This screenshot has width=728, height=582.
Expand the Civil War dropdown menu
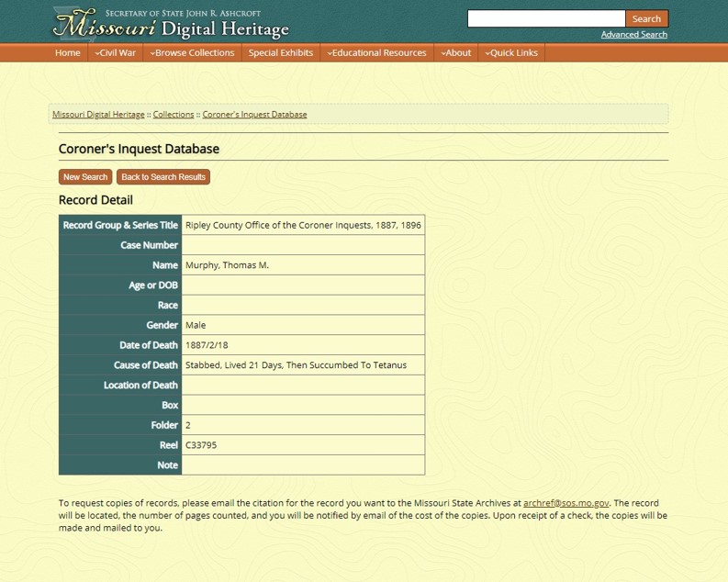(115, 52)
